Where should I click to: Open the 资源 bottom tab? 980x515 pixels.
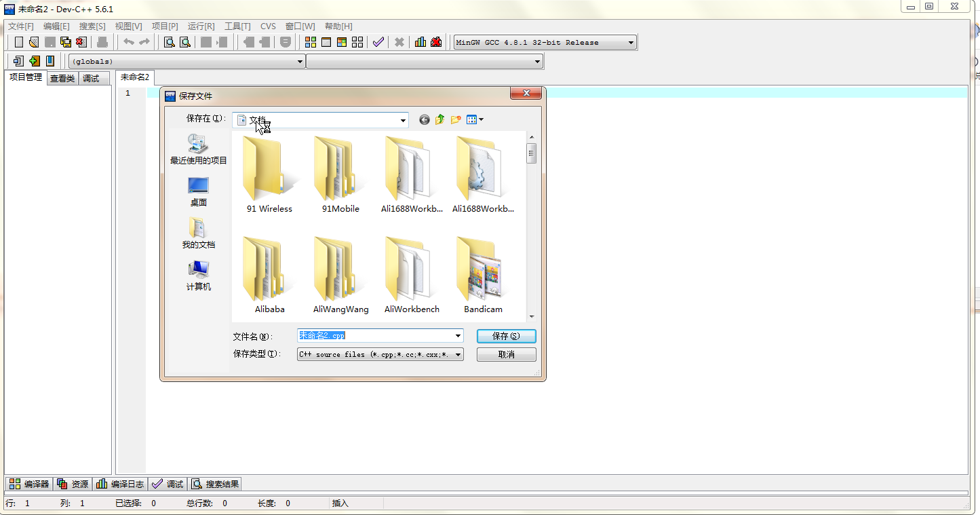(x=73, y=484)
